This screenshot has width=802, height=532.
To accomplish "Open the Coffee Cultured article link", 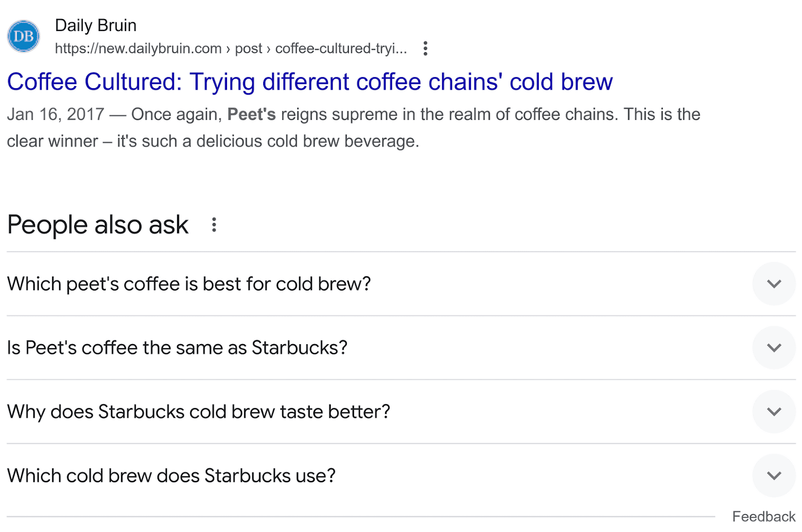I will pyautogui.click(x=310, y=81).
